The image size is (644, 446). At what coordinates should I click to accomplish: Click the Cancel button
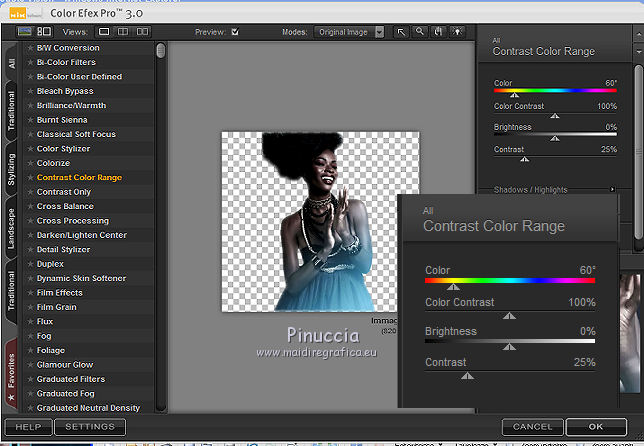tap(532, 427)
